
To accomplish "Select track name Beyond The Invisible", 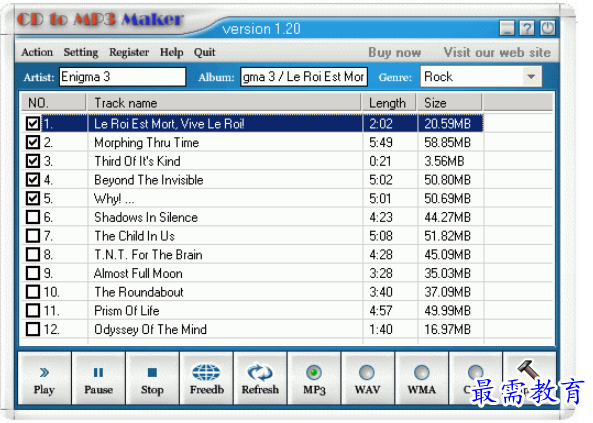I will (x=149, y=180).
